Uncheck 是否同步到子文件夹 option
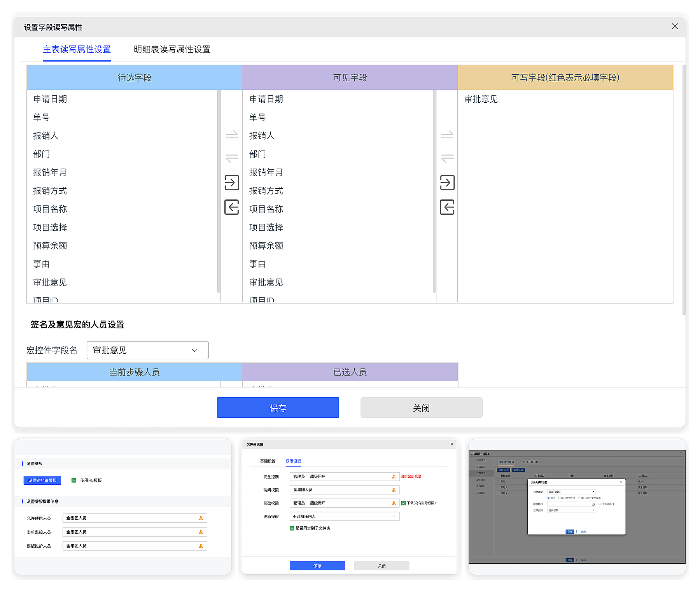The image size is (700, 589). 292,528
